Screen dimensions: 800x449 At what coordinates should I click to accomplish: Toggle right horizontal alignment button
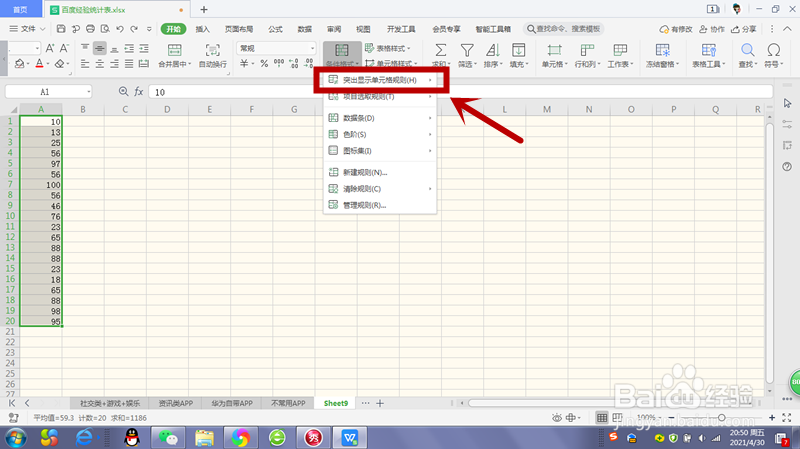pos(114,64)
